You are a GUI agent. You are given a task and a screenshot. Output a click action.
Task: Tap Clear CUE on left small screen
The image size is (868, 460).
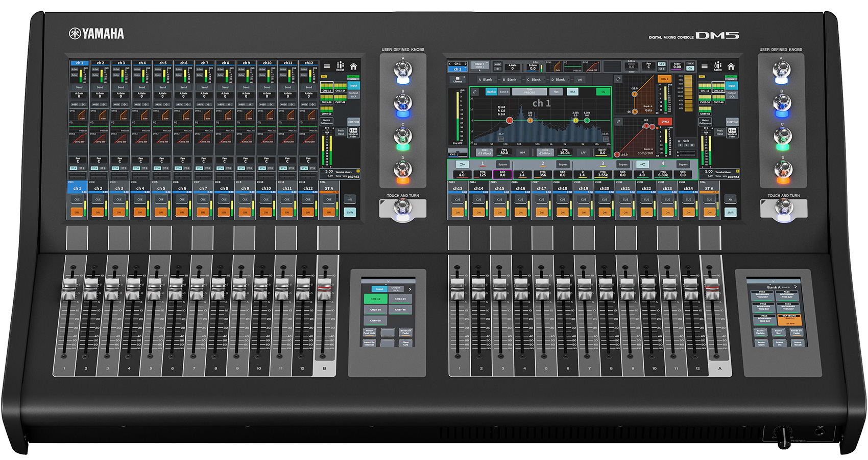tap(405, 343)
